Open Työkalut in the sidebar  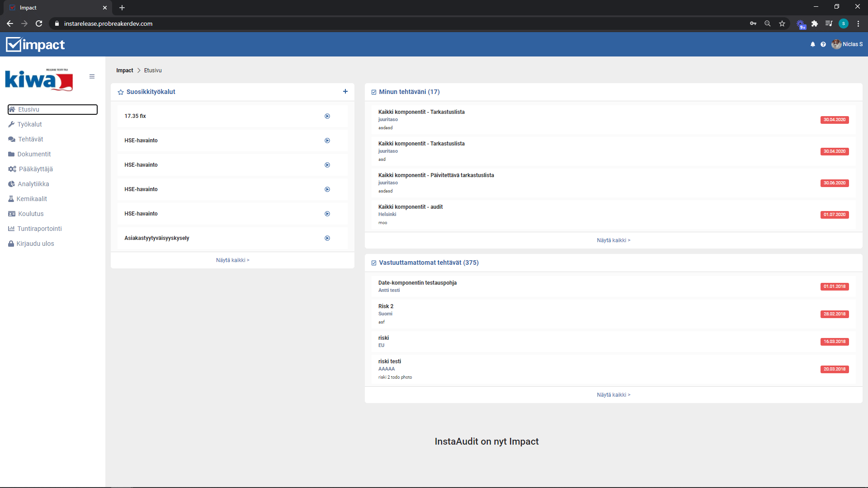29,124
